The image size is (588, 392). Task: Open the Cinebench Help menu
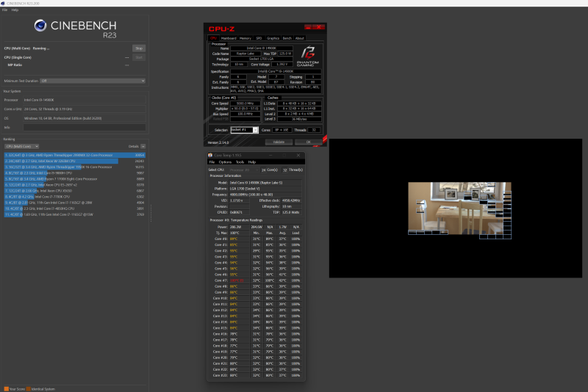click(x=14, y=10)
